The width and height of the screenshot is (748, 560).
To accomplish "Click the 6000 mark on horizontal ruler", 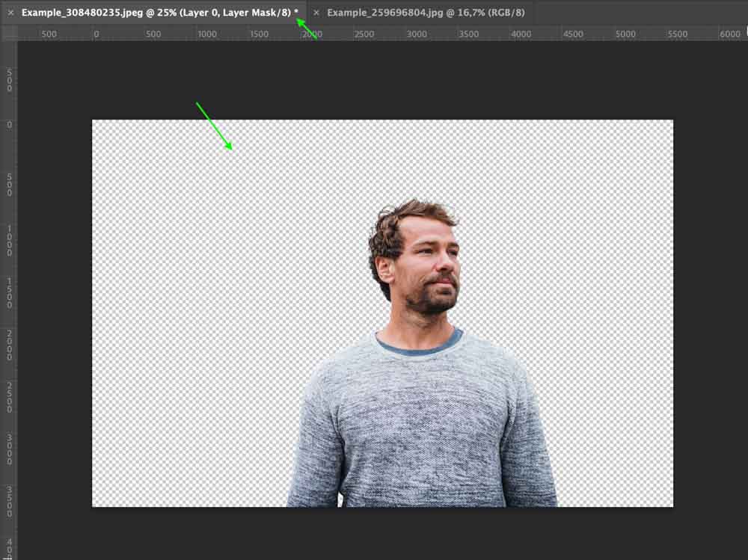I will (729, 34).
